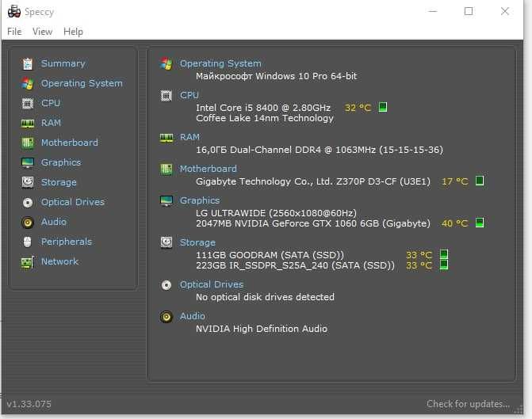This screenshot has width=532, height=419.
Task: Click the NVIDIA GeForce GTX 1060 line
Action: (313, 223)
